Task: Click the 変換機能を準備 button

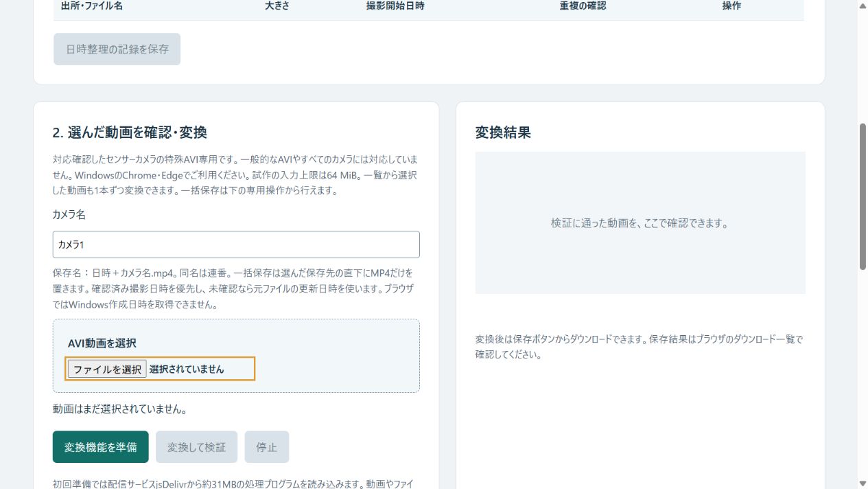Action: click(101, 447)
